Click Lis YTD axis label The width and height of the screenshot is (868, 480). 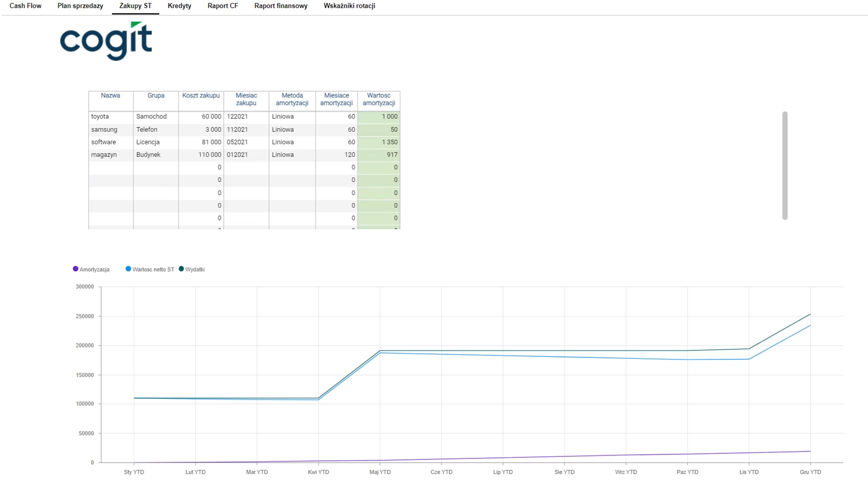pyautogui.click(x=749, y=472)
